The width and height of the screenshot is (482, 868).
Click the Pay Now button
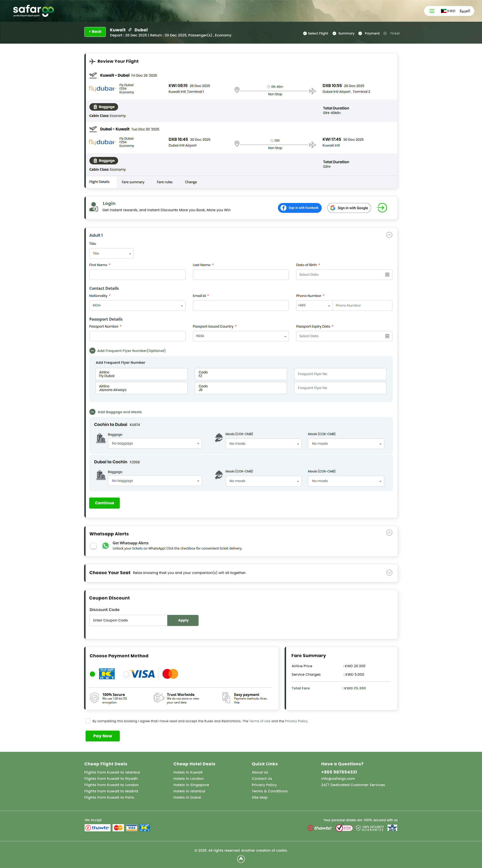click(102, 736)
